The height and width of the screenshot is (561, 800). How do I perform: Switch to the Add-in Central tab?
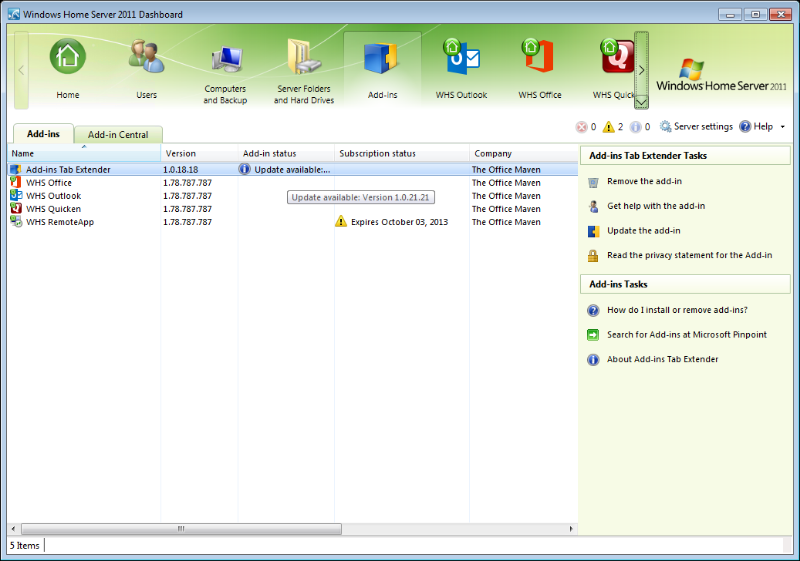pos(118,135)
